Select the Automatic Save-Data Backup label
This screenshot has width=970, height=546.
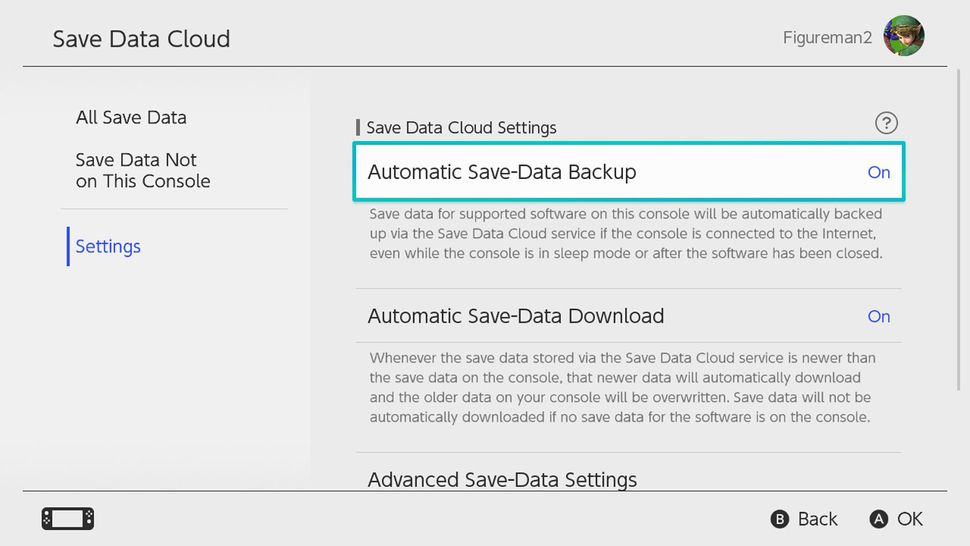click(502, 172)
